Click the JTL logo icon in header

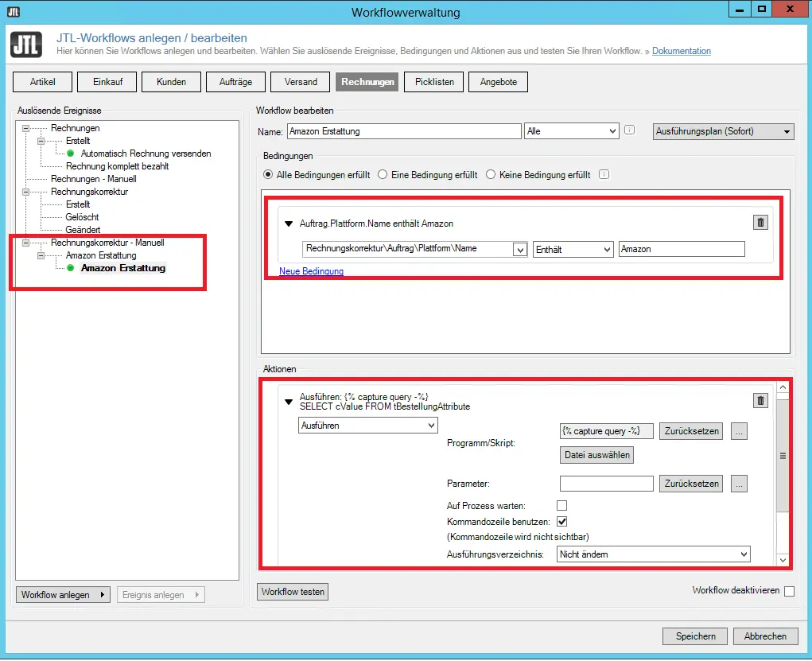[26, 44]
